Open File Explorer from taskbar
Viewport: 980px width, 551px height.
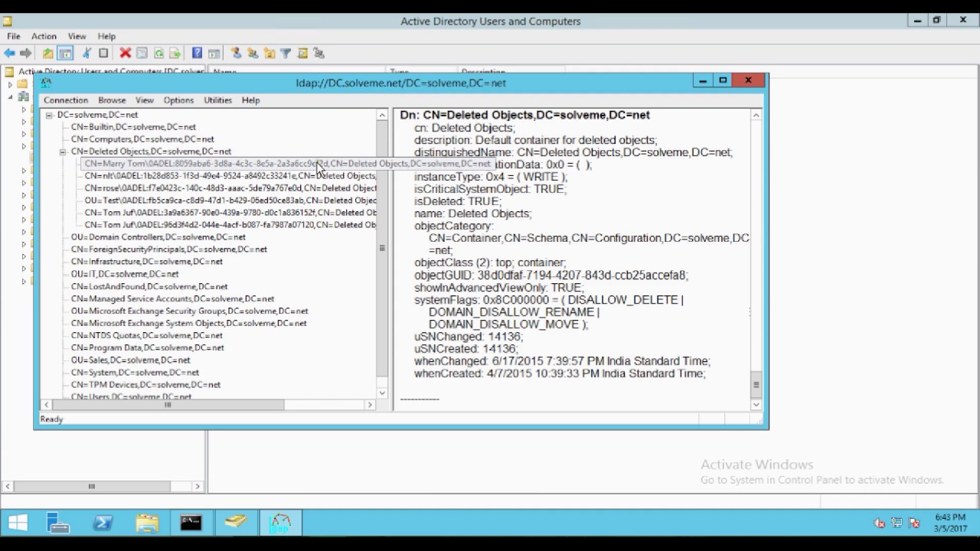coord(147,523)
